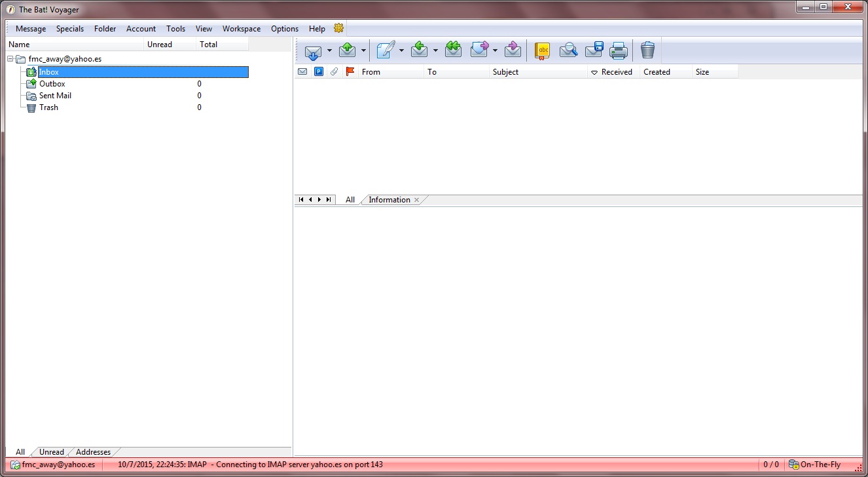This screenshot has width=868, height=477.
Task: Click the envelope status column header
Action: (x=302, y=72)
